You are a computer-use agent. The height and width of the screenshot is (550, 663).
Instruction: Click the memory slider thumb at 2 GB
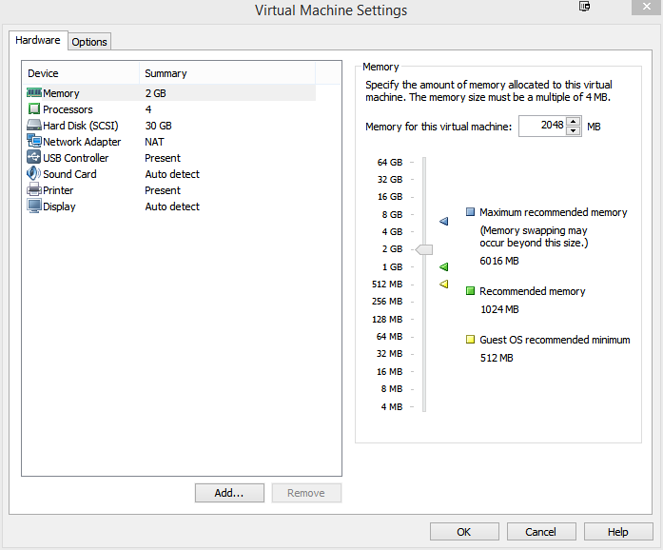pyautogui.click(x=424, y=250)
